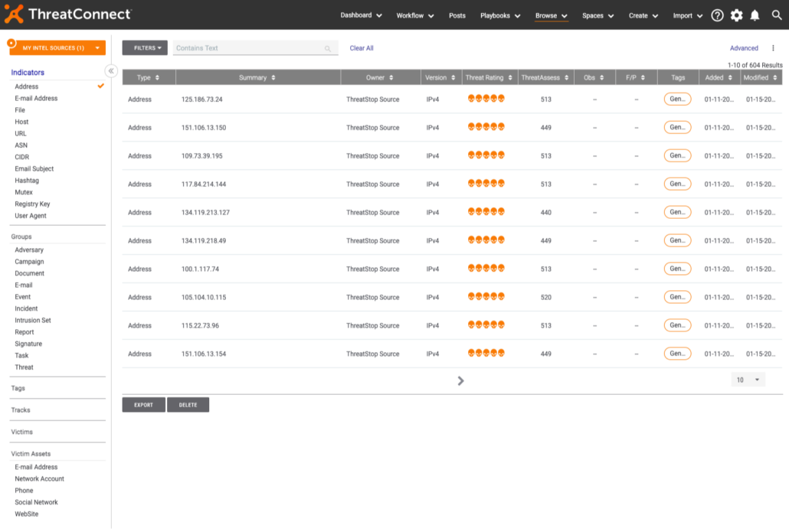Viewport: 789px width, 532px height.
Task: Click ThreatAssess value 520
Action: pos(546,297)
